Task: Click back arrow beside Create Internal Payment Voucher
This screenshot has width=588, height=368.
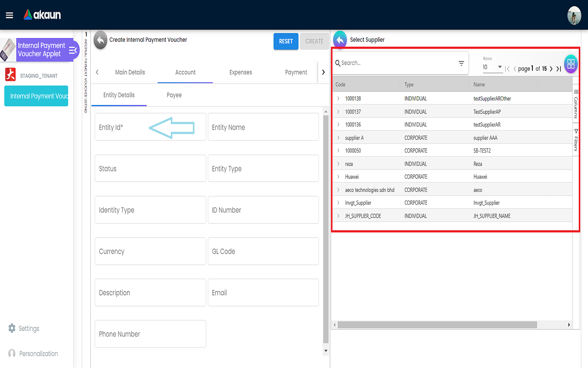Action: (100, 40)
